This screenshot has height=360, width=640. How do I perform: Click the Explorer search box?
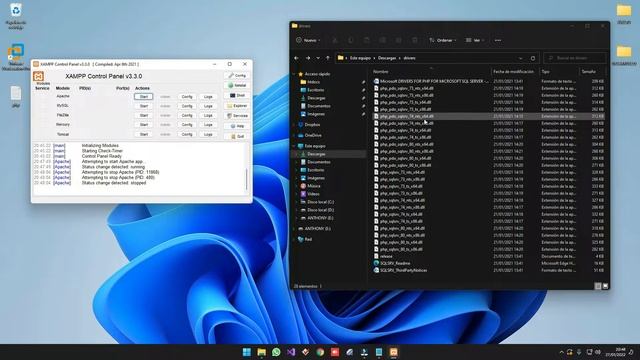coord(575,58)
